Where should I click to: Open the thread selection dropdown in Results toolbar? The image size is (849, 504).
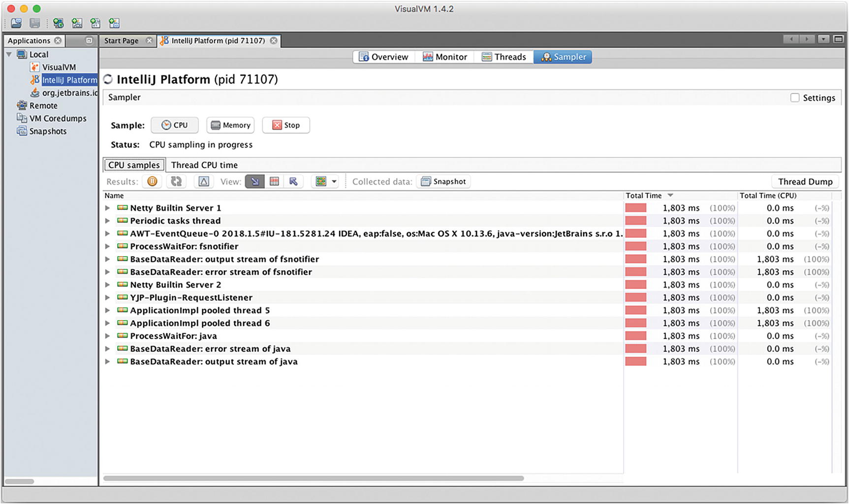click(x=325, y=181)
